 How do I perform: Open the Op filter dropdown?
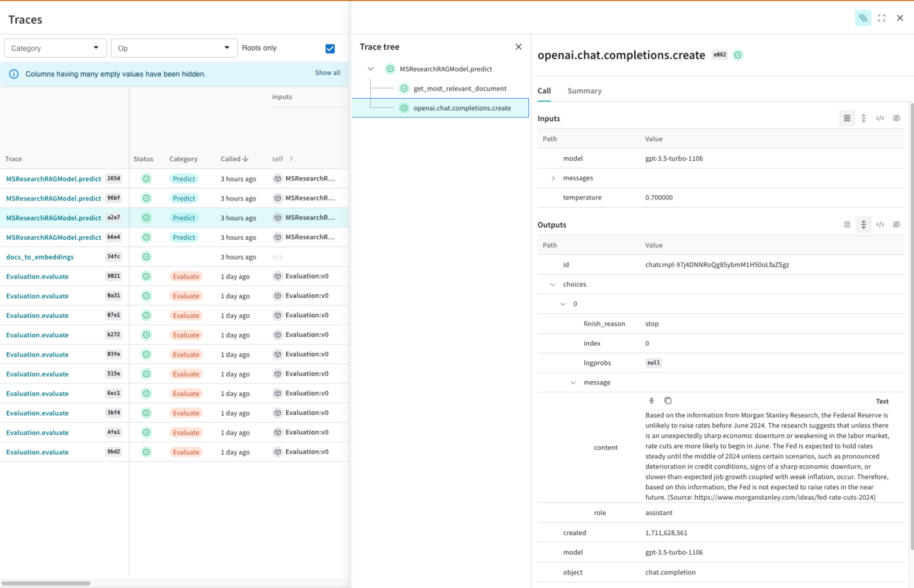174,48
